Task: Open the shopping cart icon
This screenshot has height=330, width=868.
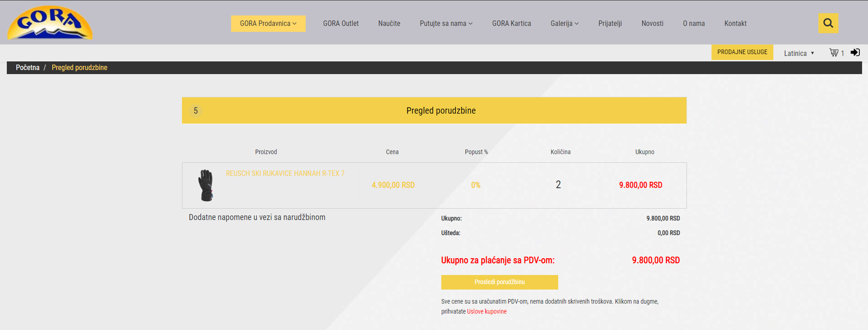Action: (833, 53)
